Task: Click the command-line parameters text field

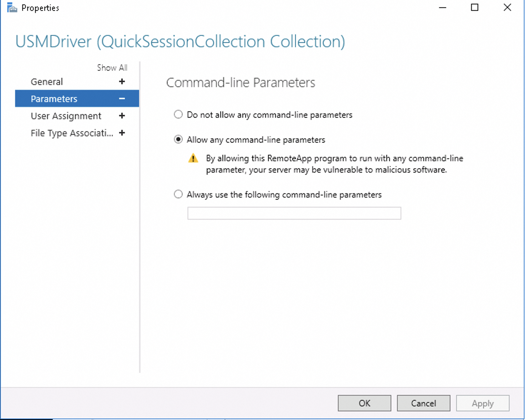Action: [294, 213]
